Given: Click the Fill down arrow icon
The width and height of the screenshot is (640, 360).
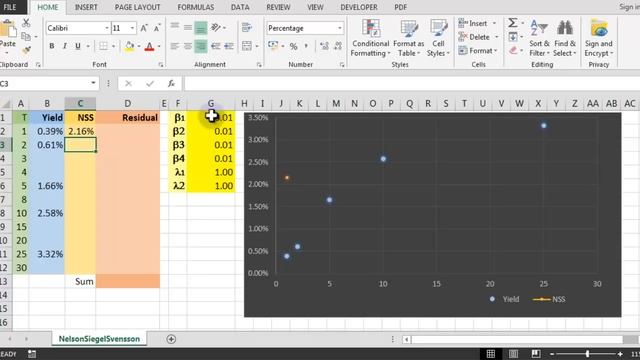Looking at the screenshot, I should pyautogui.click(x=513, y=37).
